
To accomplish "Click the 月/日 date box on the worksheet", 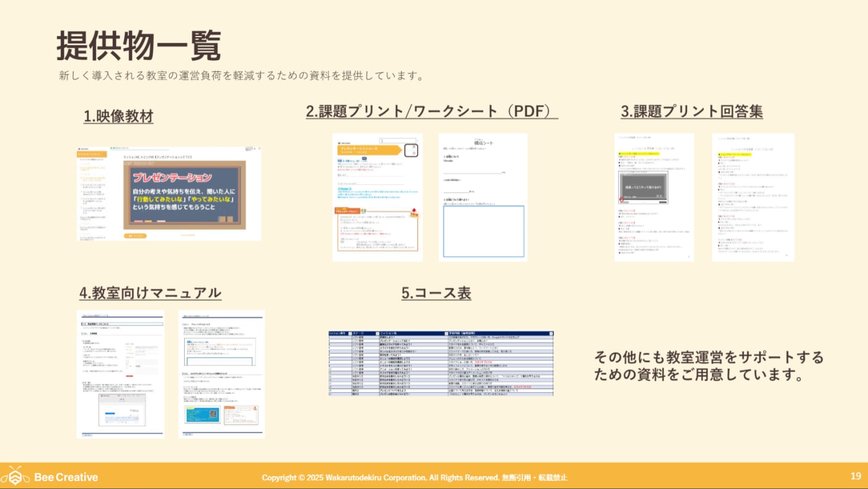I will click(x=412, y=151).
